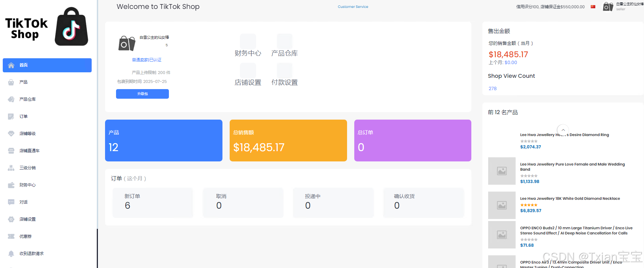Screen dimensions: 644x268
Task: Open 18K White Gold Diamond Necklace title
Action: click(570, 199)
